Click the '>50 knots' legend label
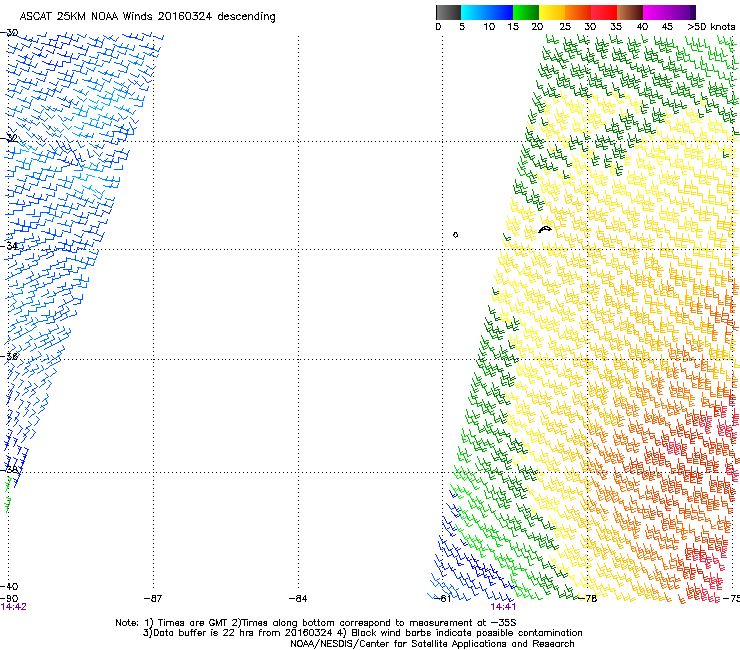This screenshot has width=740, height=650. pyautogui.click(x=711, y=26)
